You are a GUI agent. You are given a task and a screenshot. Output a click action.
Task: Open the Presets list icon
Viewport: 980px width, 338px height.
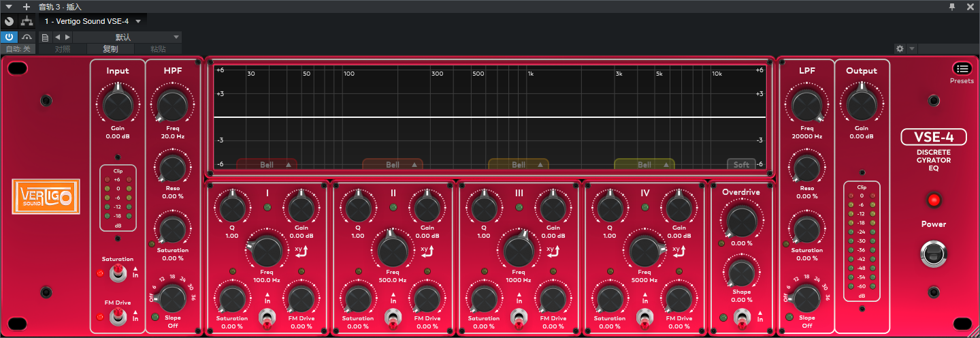tap(962, 69)
